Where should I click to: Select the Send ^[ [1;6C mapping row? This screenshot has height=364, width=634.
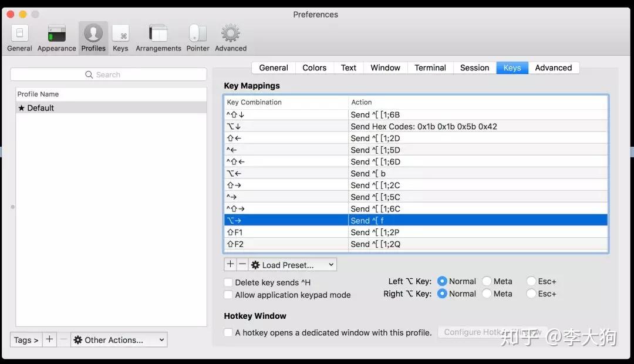(x=416, y=208)
